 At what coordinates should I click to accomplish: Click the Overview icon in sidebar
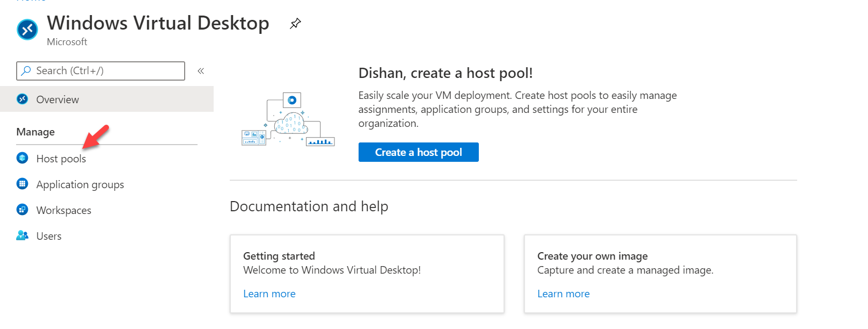pyautogui.click(x=23, y=99)
